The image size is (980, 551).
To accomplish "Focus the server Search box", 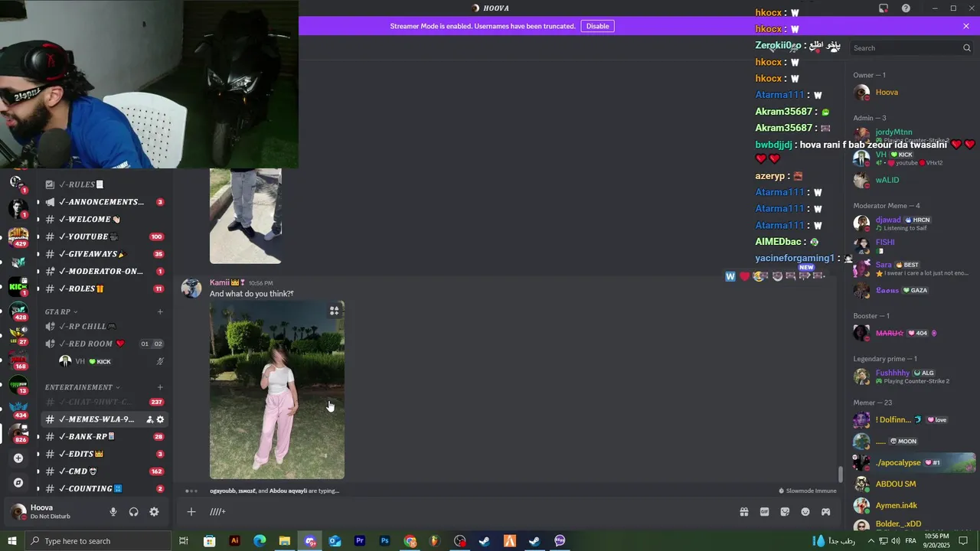I will click(x=912, y=48).
